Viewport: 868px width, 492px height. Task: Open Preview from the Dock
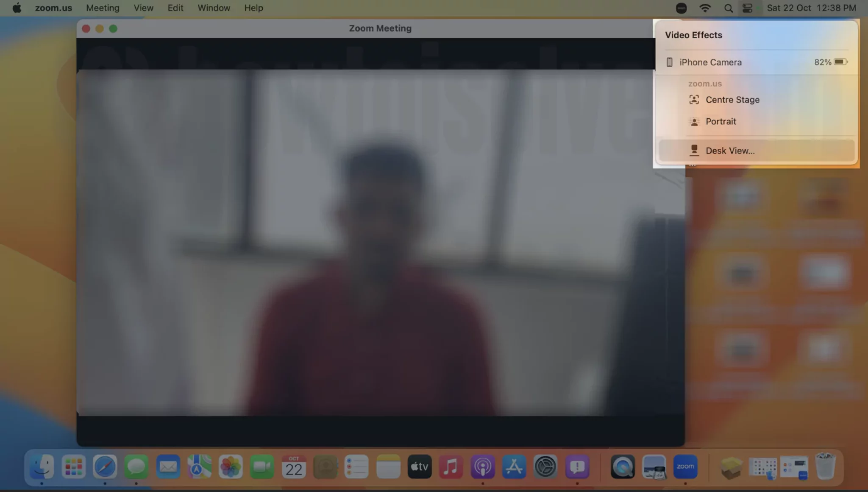point(654,467)
